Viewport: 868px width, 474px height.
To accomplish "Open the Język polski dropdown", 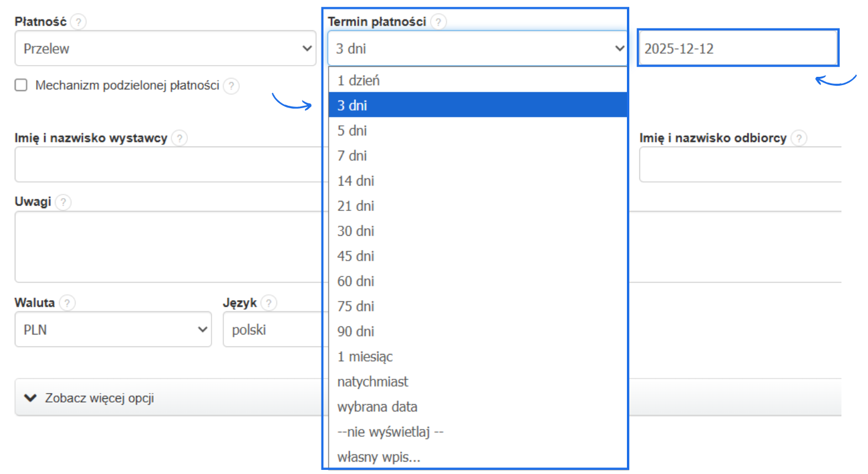I will click(272, 329).
